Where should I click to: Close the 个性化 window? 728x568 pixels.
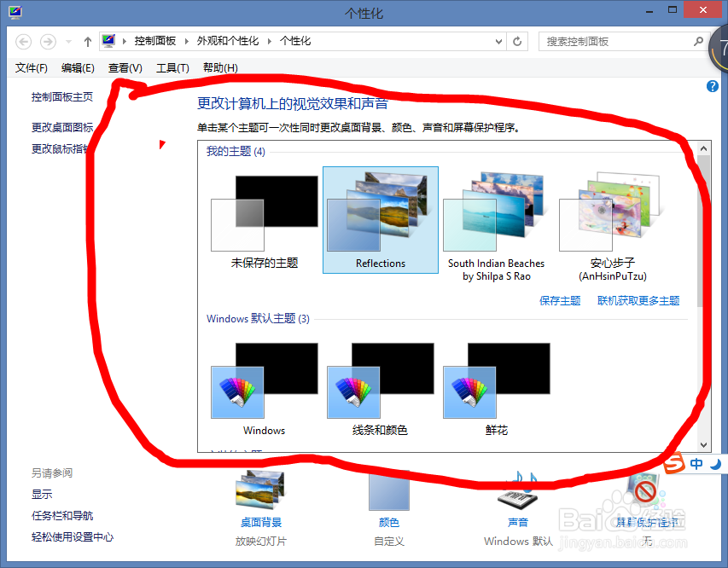pyautogui.click(x=703, y=9)
